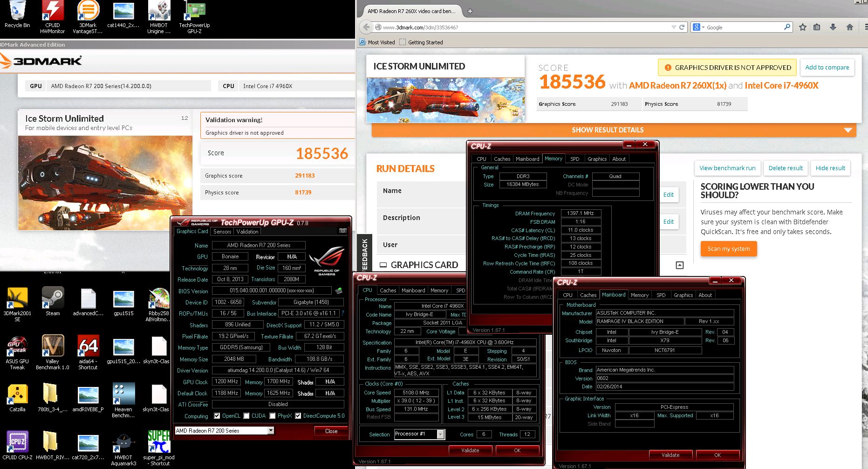Click GPU-Z screenshot camera icon

pos(342,231)
